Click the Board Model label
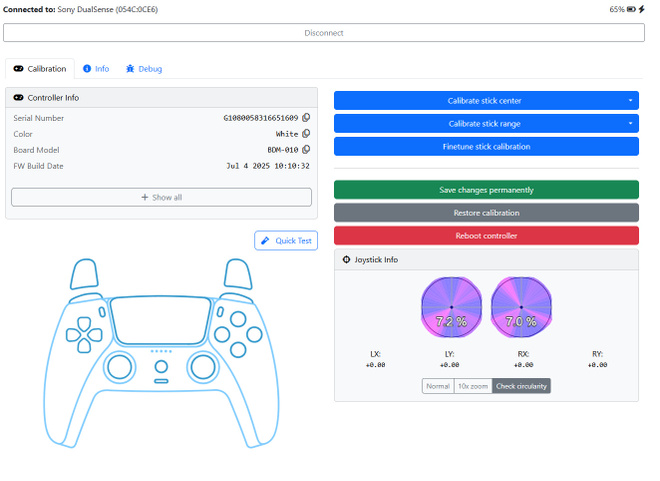Image resolution: width=660 pixels, height=481 pixels. coord(36,150)
